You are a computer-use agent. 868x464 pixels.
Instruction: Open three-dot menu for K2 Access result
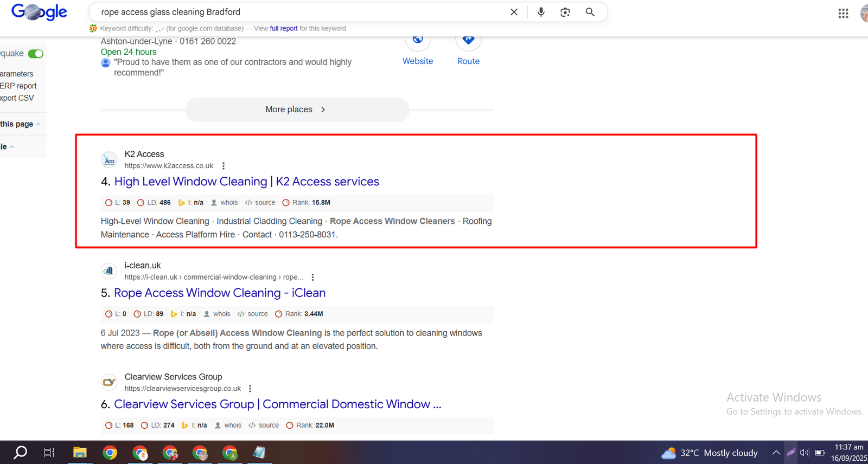(x=224, y=166)
